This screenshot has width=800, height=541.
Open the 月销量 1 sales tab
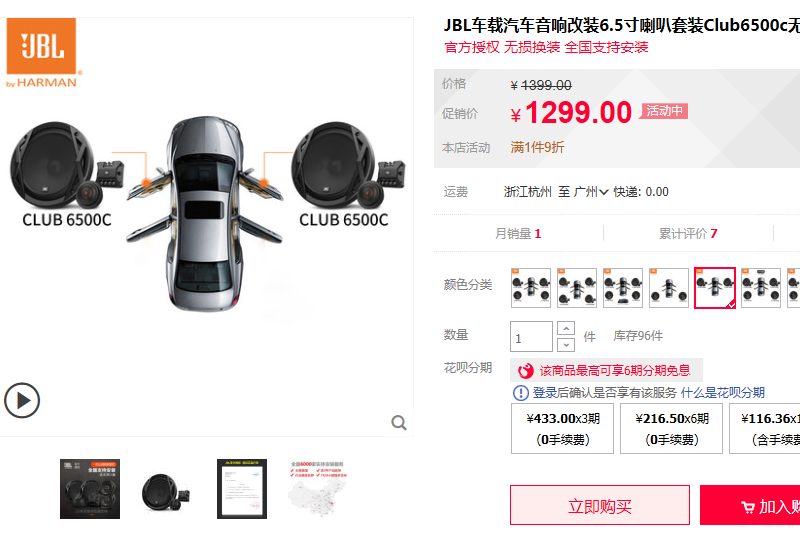[x=518, y=234]
